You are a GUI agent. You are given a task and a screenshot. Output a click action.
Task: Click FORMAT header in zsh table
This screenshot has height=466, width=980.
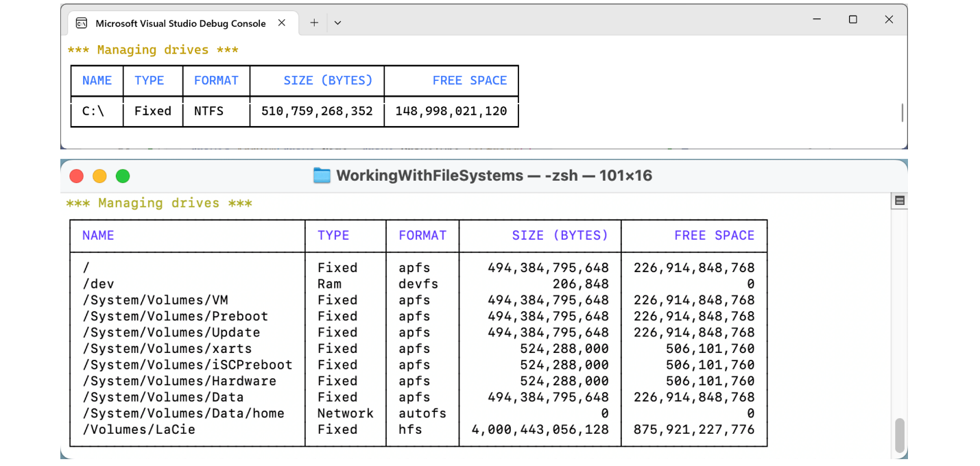point(422,235)
